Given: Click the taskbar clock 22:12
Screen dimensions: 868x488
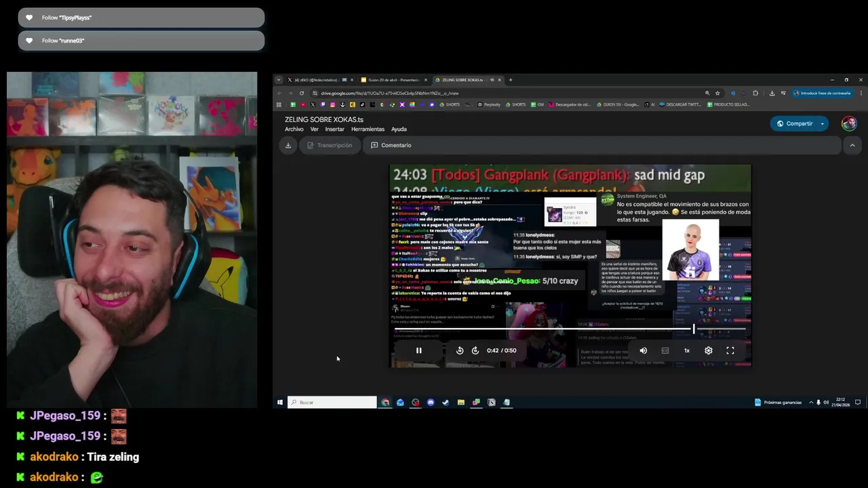Looking at the screenshot, I should 842,403.
